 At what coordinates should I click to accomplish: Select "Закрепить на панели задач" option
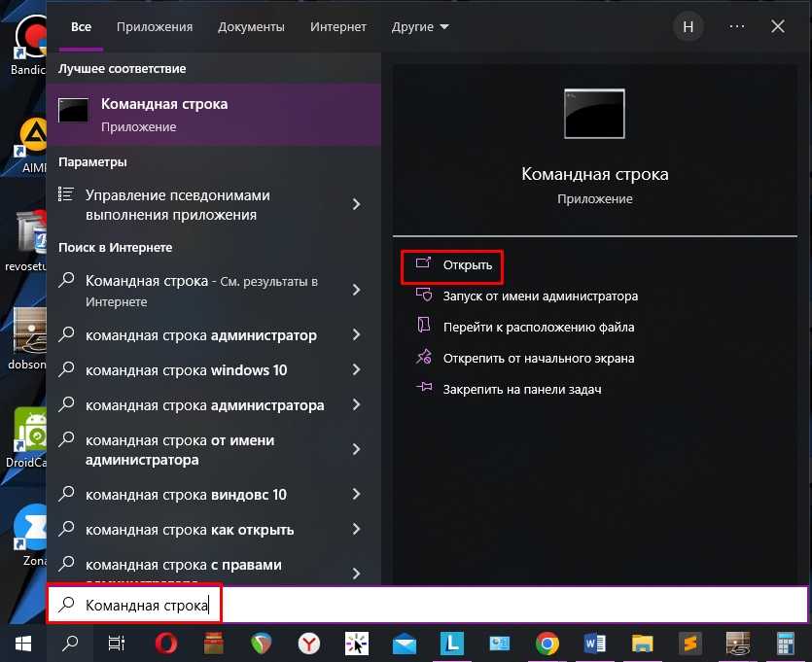pos(521,389)
